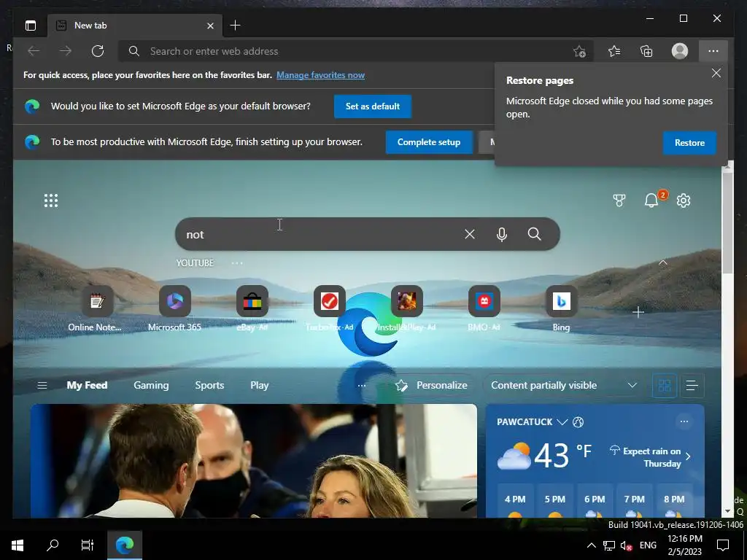The image size is (747, 560).
Task: Open more feed categories ellipsis
Action: point(362,385)
